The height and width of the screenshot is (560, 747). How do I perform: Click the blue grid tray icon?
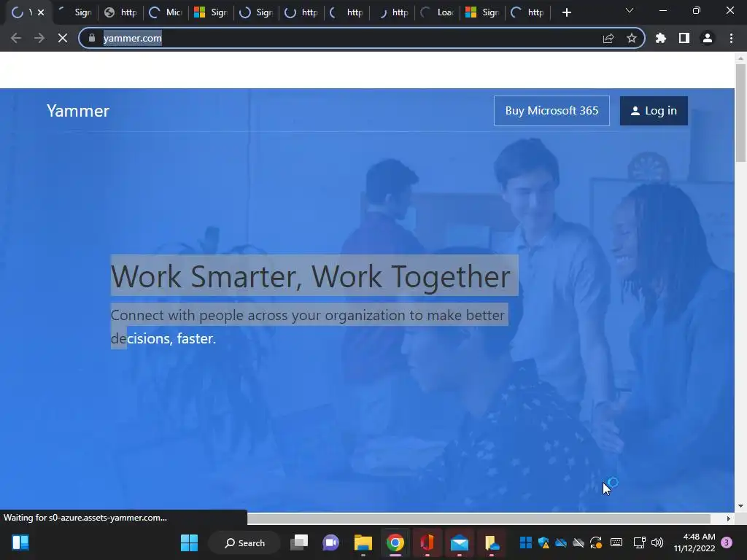525,542
